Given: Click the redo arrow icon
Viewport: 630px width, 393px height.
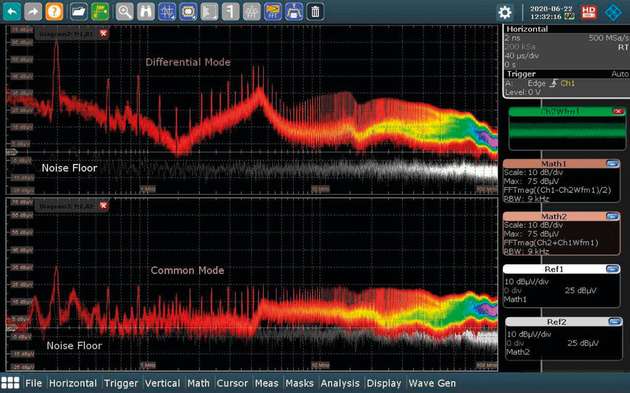Looking at the screenshot, I should point(33,12).
